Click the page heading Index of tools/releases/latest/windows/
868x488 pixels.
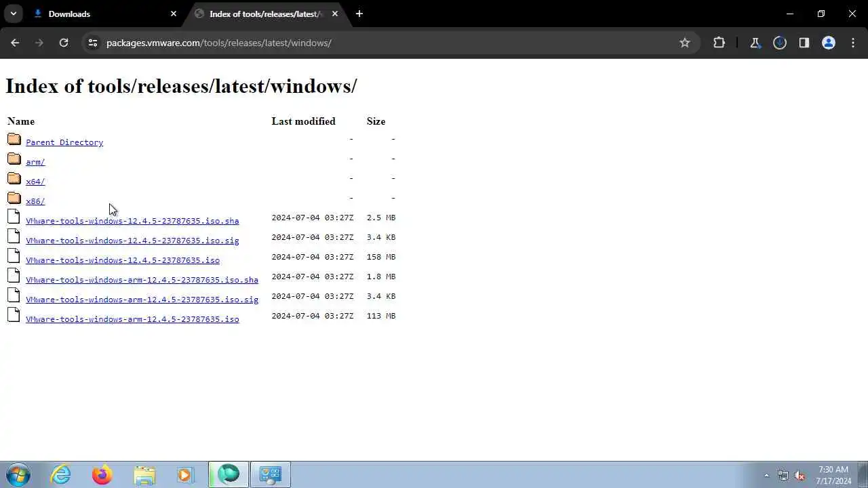181,86
